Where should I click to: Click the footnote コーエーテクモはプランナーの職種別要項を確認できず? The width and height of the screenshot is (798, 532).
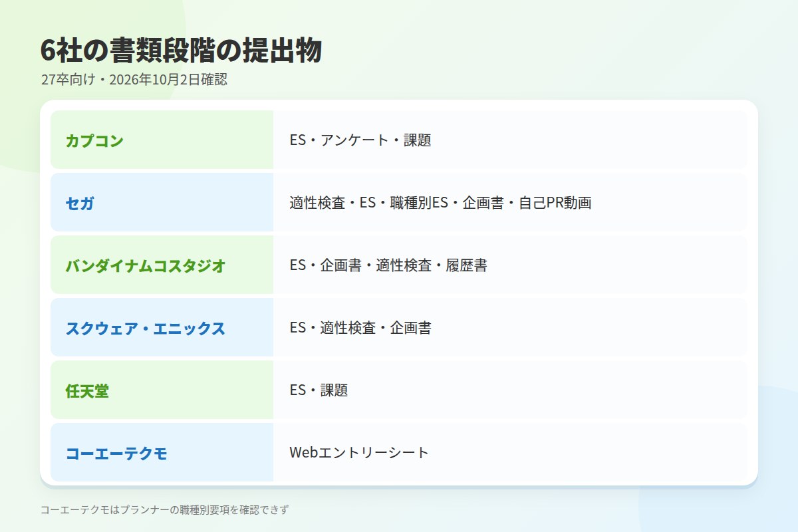pos(165,510)
